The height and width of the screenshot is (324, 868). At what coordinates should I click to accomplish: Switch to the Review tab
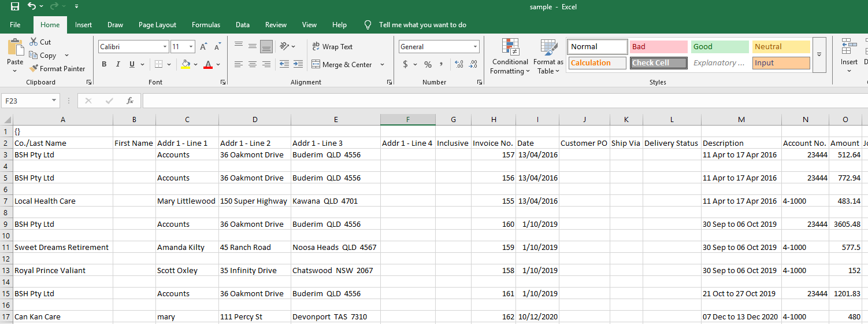coord(276,25)
